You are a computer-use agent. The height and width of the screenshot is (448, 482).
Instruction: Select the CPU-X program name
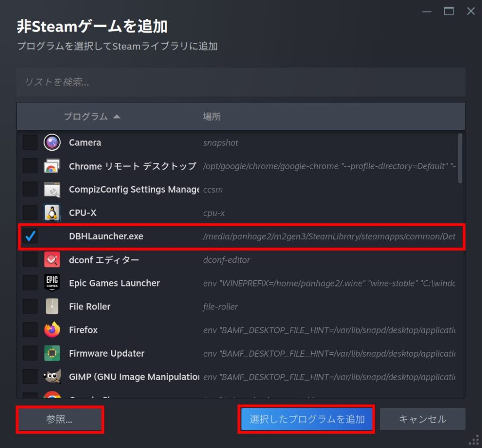82,212
